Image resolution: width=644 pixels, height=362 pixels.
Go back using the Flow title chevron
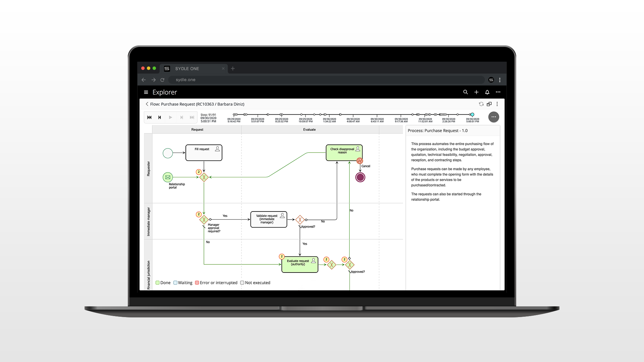coord(147,104)
